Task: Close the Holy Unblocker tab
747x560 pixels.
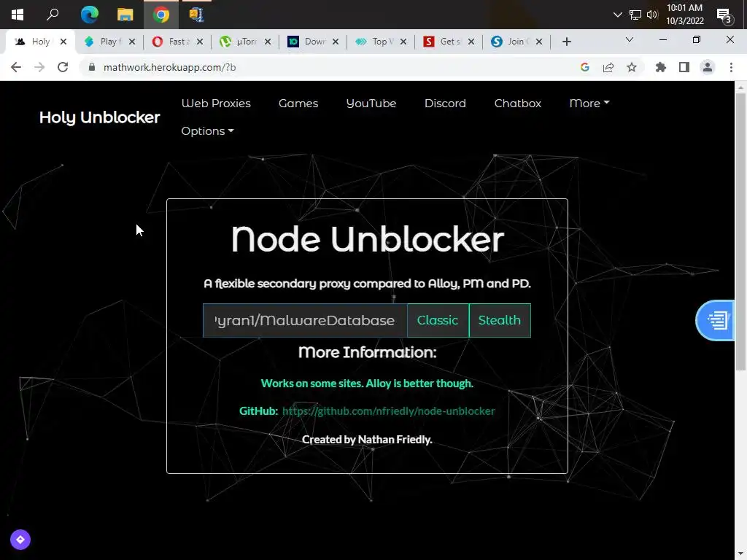Action: point(63,42)
